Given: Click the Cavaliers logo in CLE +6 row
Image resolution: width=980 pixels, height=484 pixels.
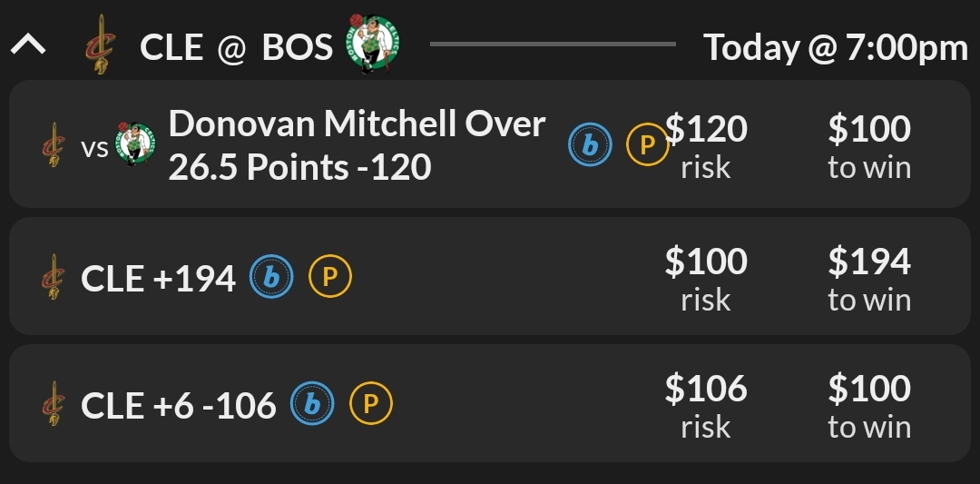Looking at the screenshot, I should [54, 405].
